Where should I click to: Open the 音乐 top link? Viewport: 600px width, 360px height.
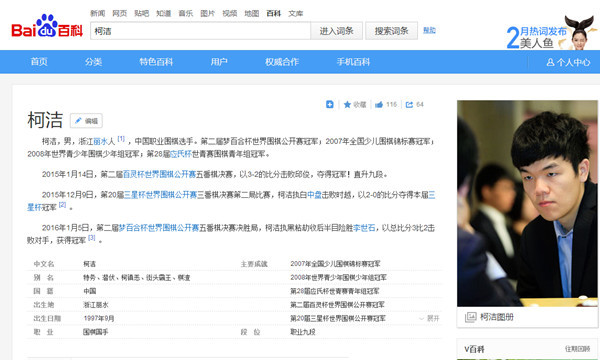[186, 13]
